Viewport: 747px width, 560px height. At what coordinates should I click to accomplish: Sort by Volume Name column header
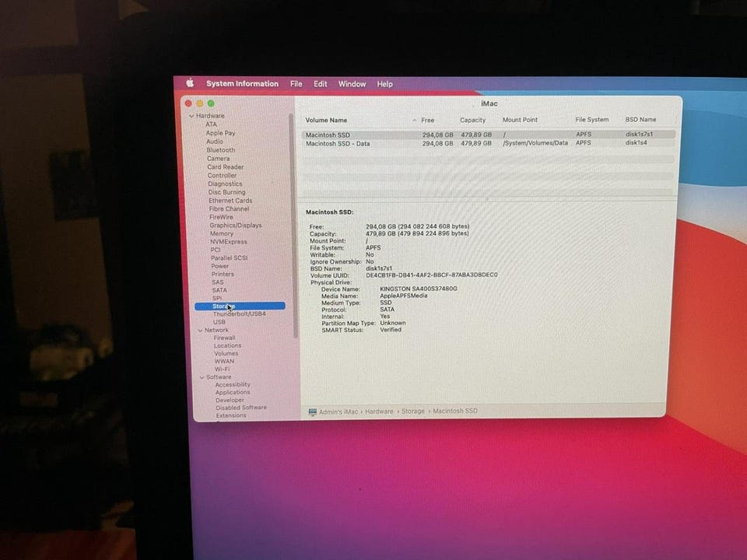click(326, 121)
